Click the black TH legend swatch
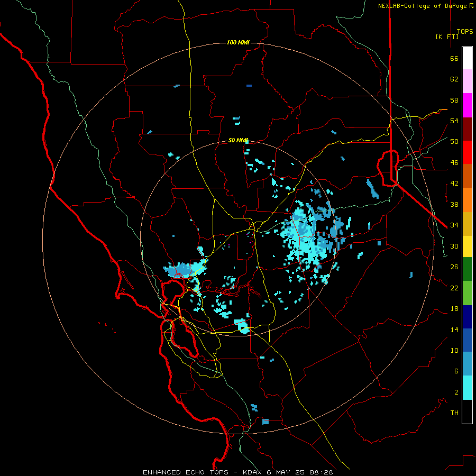The height and width of the screenshot is (476, 476). pos(467,411)
